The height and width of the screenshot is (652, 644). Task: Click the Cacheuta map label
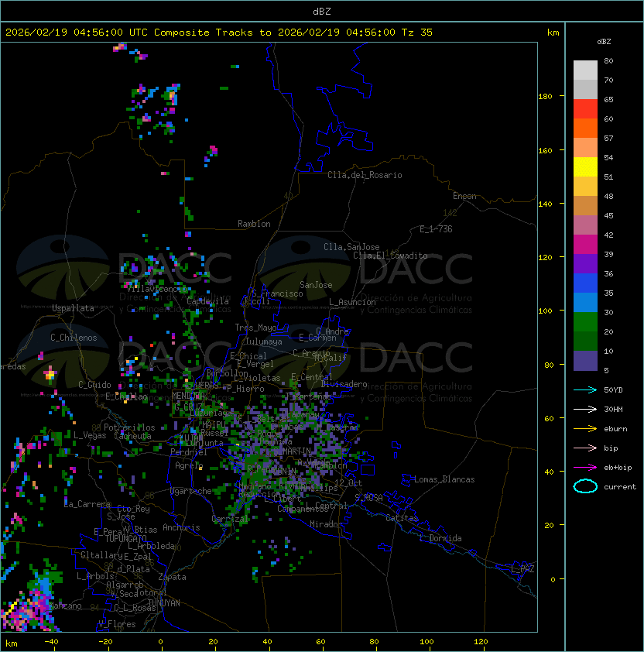pyautogui.click(x=132, y=436)
